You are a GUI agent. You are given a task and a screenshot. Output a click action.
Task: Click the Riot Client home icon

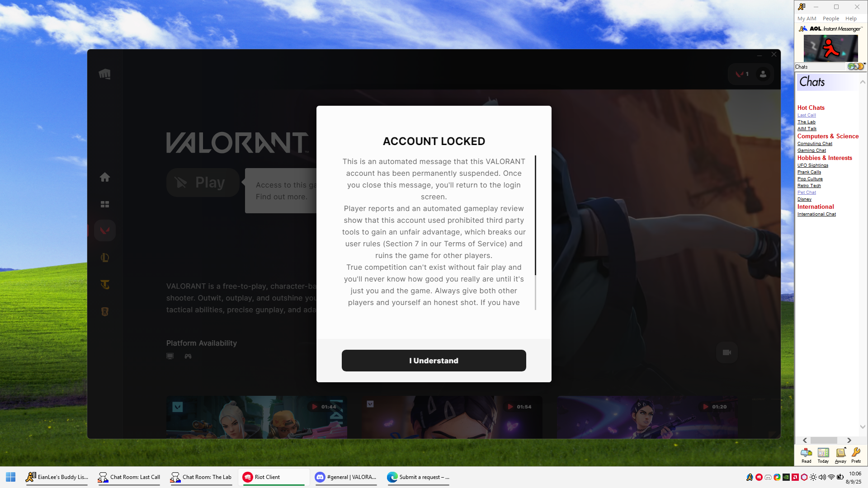point(105,178)
